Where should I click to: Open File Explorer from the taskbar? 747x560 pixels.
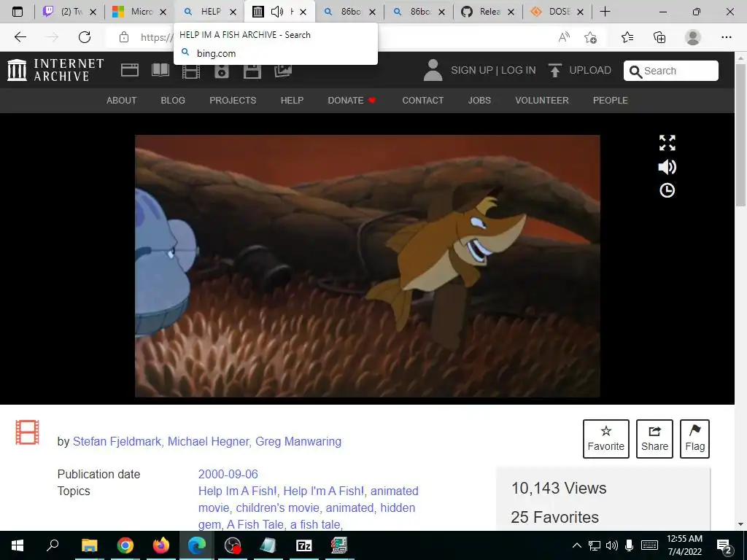pyautogui.click(x=89, y=545)
